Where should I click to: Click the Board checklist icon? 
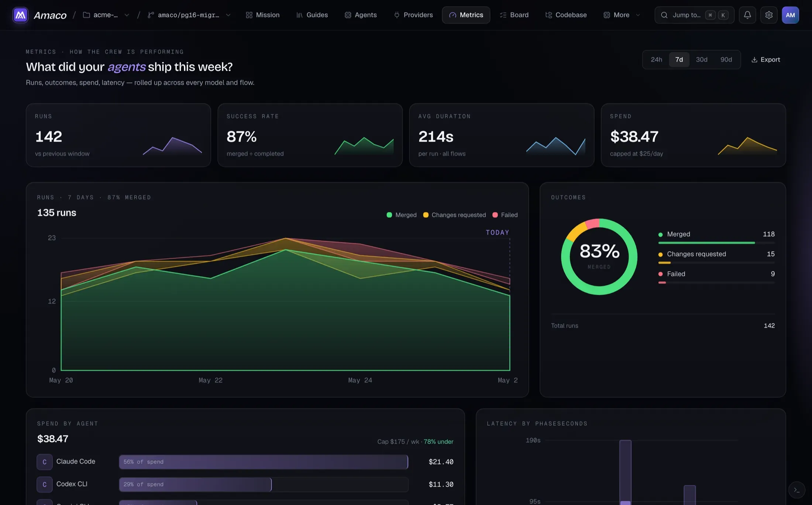503,15
